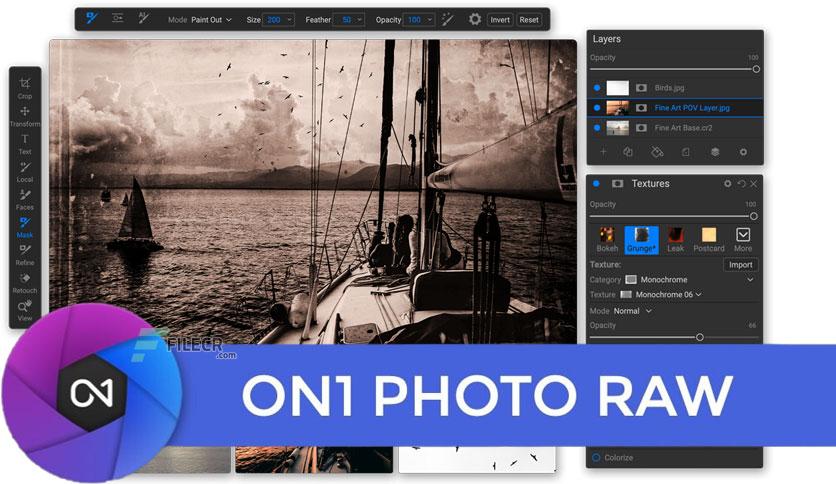Disable the Textures filter toggle
Viewport: 836px width, 484px height.
pos(596,184)
